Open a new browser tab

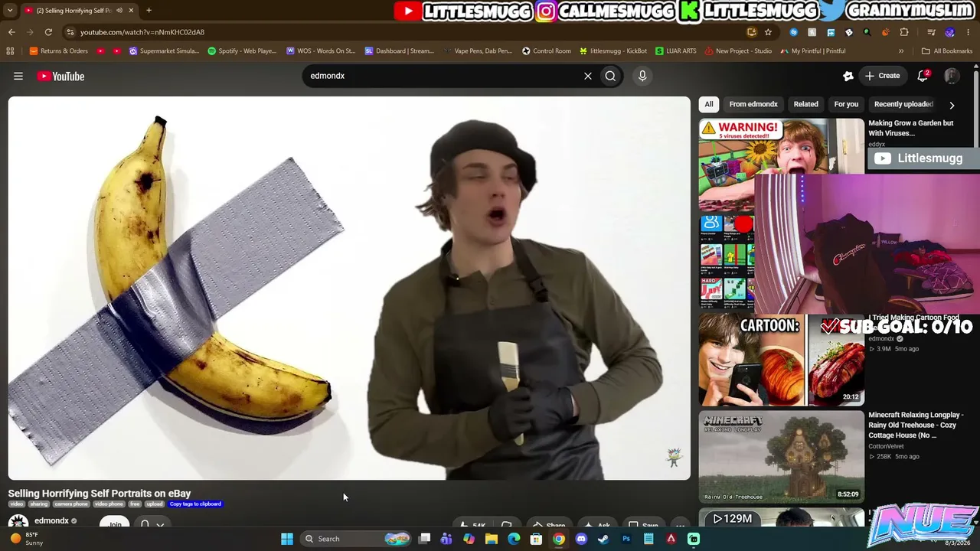pyautogui.click(x=149, y=11)
